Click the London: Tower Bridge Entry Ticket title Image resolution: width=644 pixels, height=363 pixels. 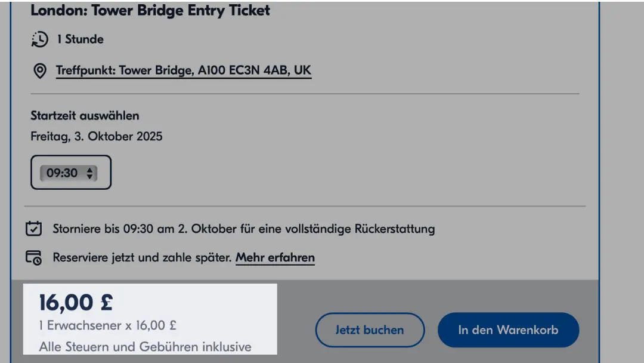point(150,10)
